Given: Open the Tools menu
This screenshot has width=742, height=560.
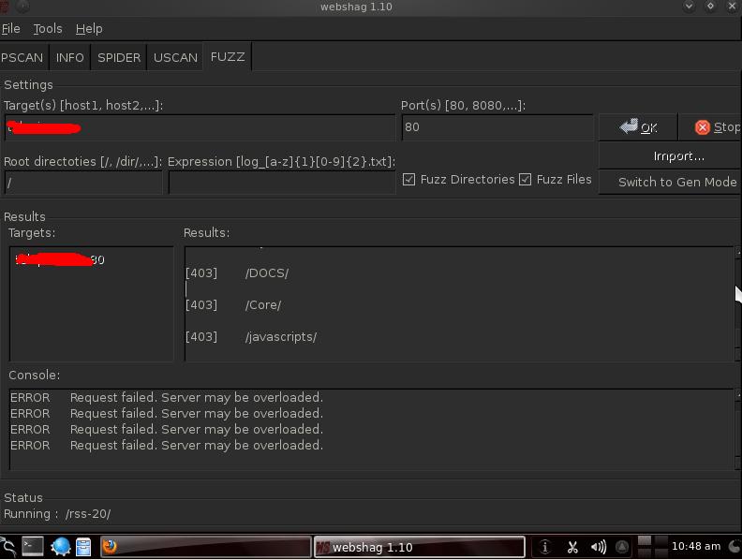Looking at the screenshot, I should (48, 29).
